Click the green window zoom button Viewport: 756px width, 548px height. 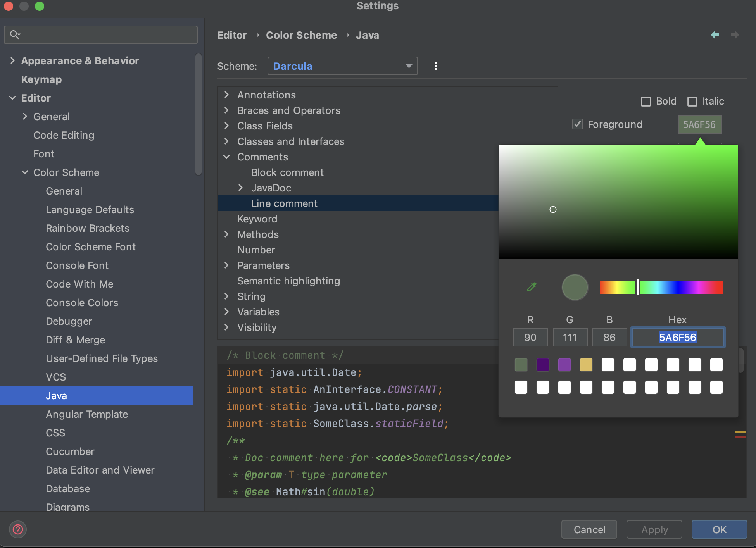point(40,6)
